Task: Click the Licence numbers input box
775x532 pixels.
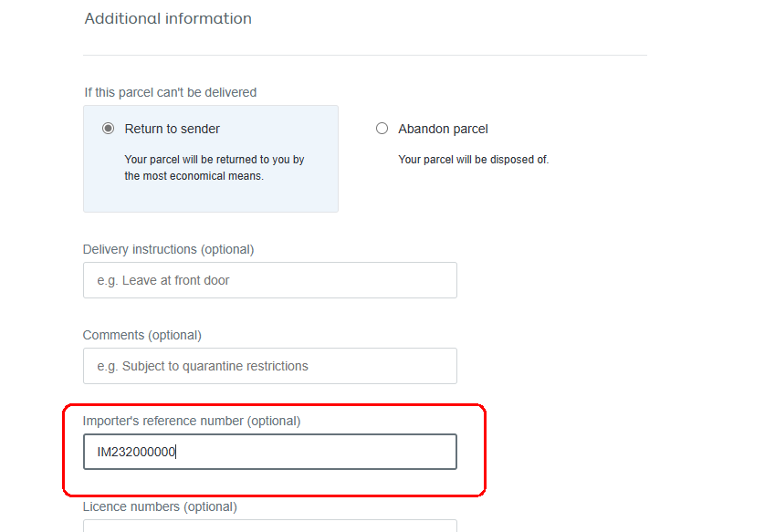Action: [269, 526]
